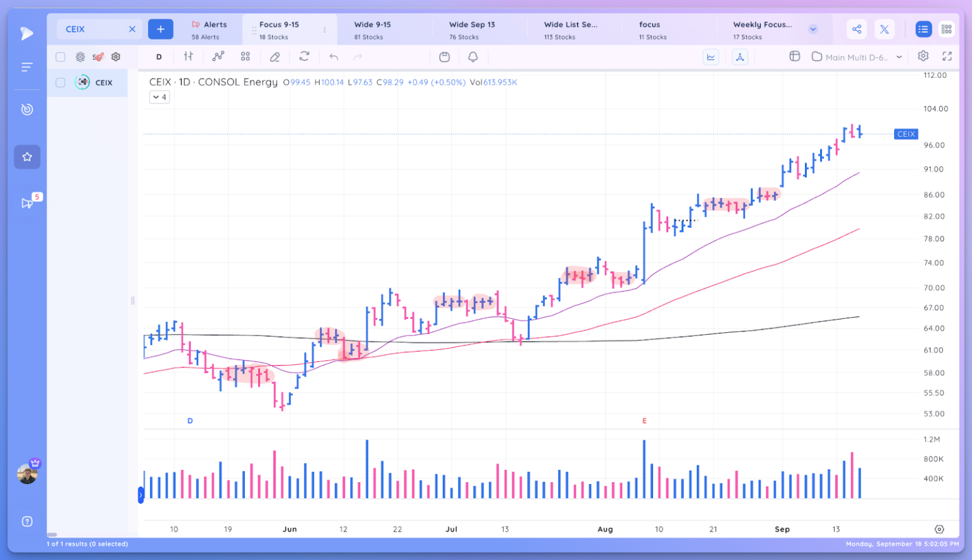Open the grid layout picker icon
Viewport: 972px width, 560px height.
click(795, 56)
